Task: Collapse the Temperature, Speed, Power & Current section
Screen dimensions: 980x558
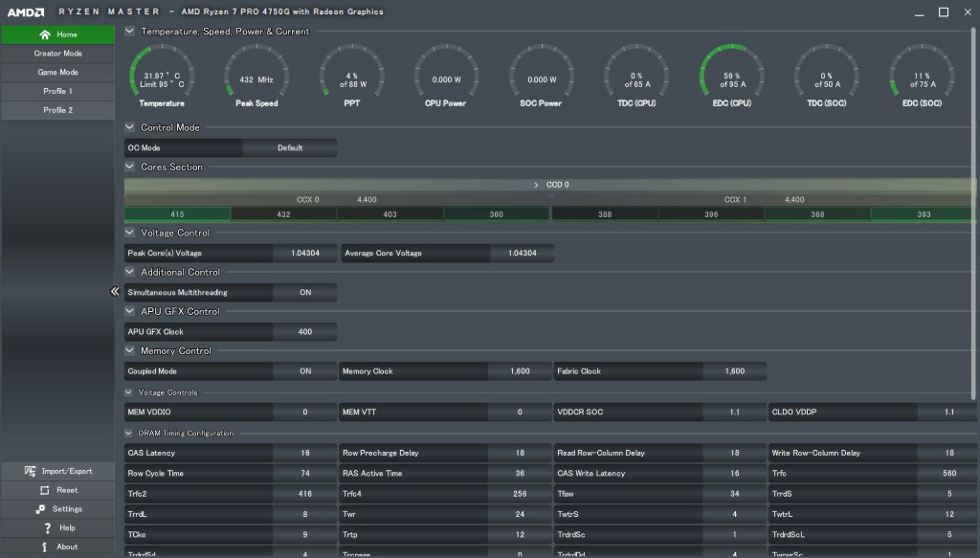Action: 130,32
